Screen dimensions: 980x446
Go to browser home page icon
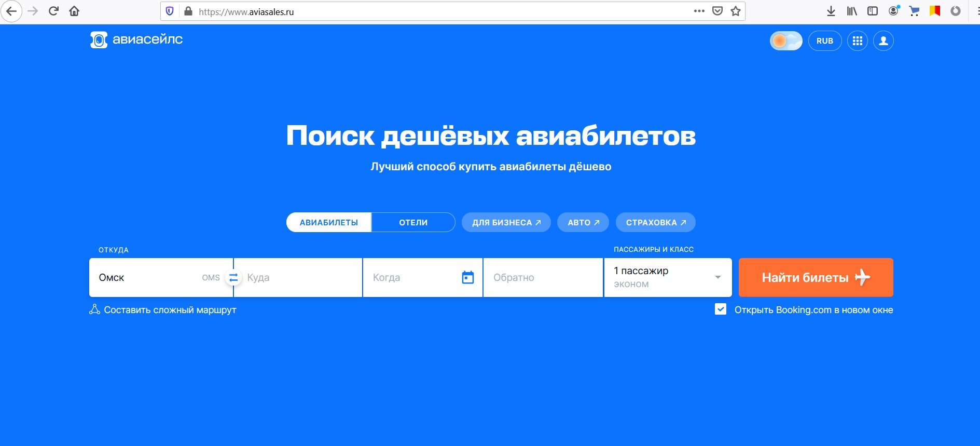click(74, 11)
